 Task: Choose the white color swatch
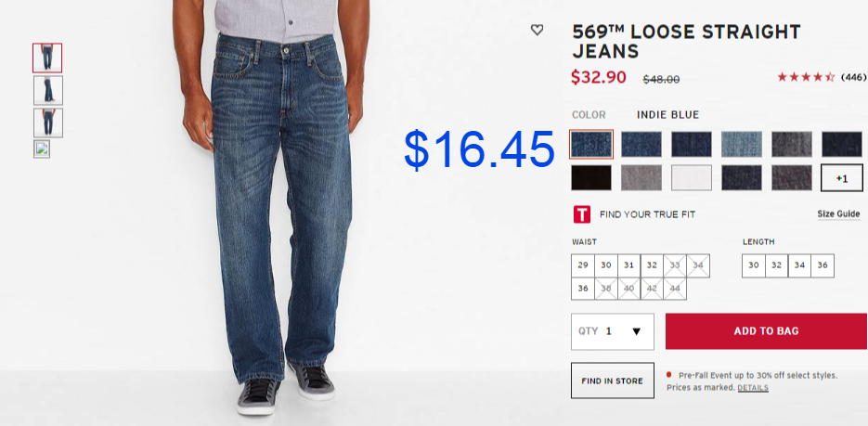pos(692,178)
